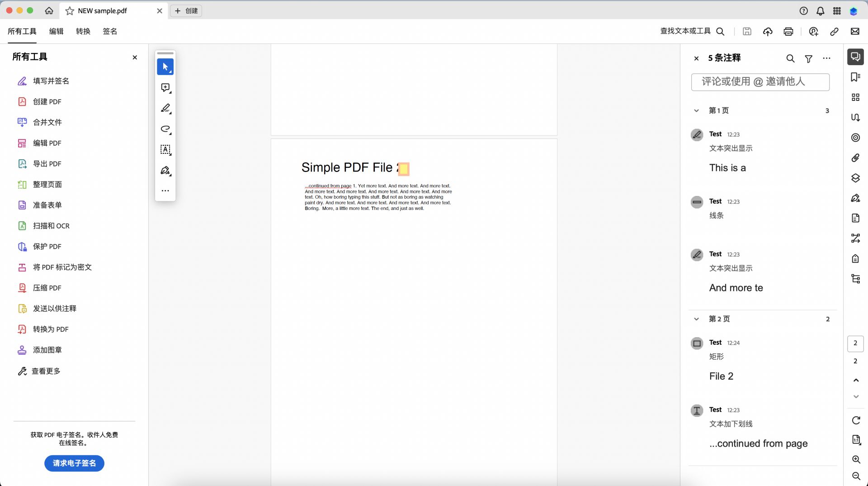
Task: Collapse the 第2页 comments group
Action: point(696,319)
